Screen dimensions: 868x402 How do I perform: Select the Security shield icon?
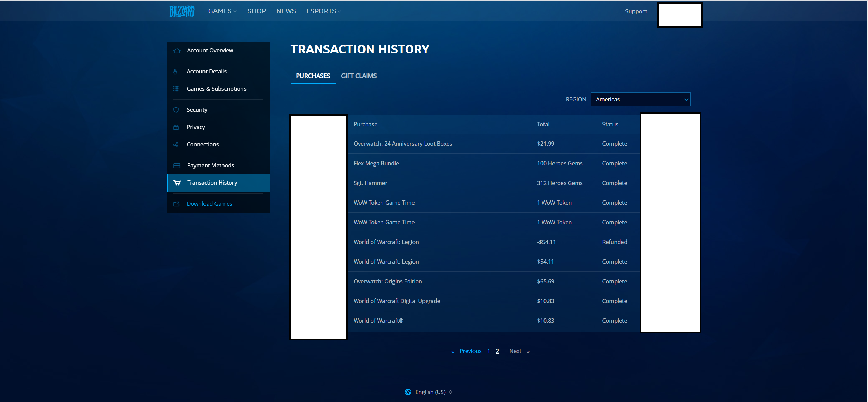(x=176, y=110)
